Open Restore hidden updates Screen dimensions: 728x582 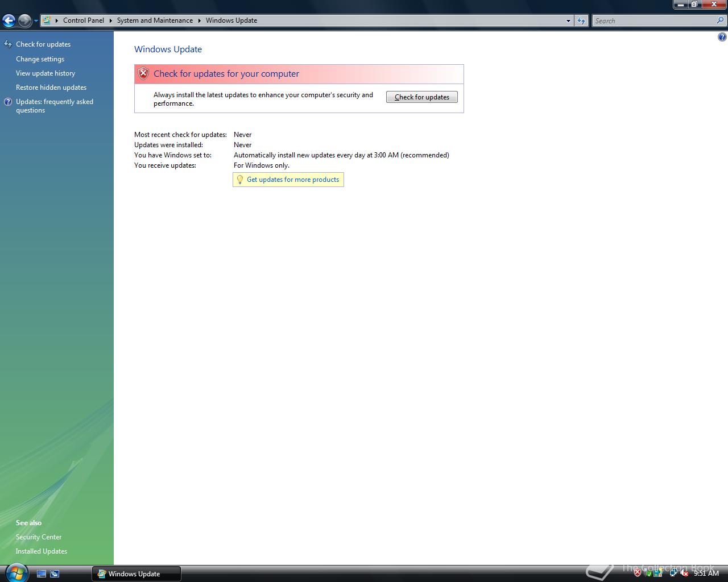point(51,88)
